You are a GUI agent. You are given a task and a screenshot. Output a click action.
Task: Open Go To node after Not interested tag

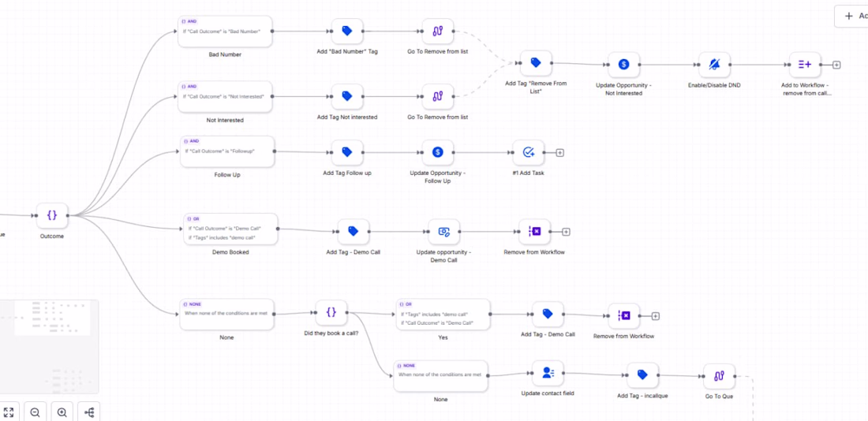438,96
